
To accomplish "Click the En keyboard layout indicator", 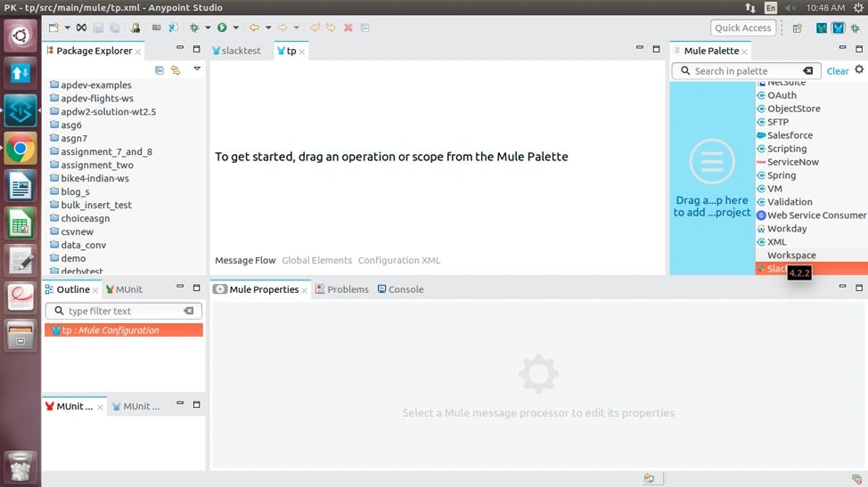I will tap(771, 8).
